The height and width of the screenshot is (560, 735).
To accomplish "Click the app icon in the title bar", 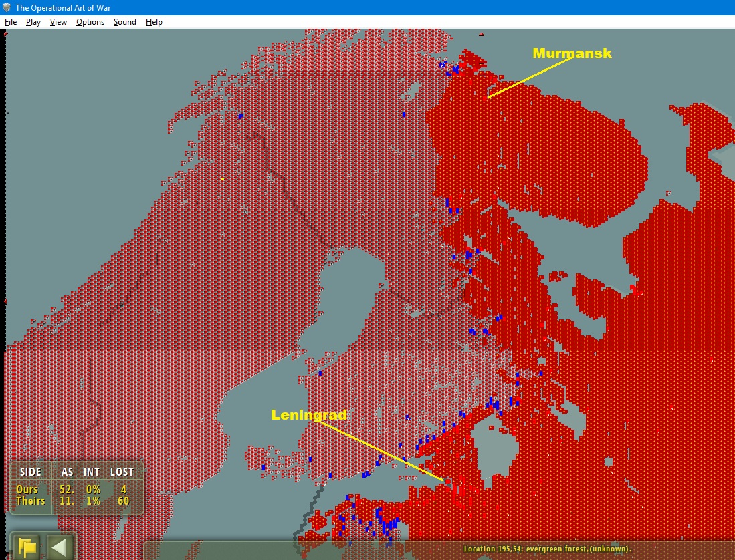I will pos(7,7).
